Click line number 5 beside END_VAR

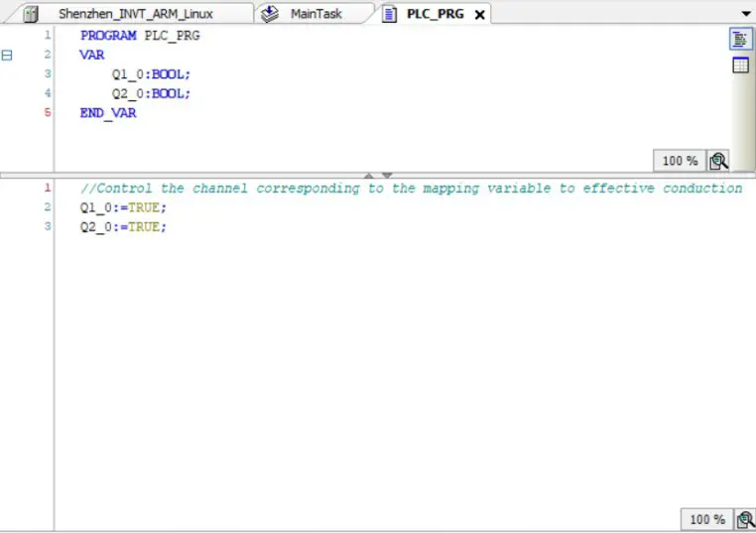click(47, 113)
